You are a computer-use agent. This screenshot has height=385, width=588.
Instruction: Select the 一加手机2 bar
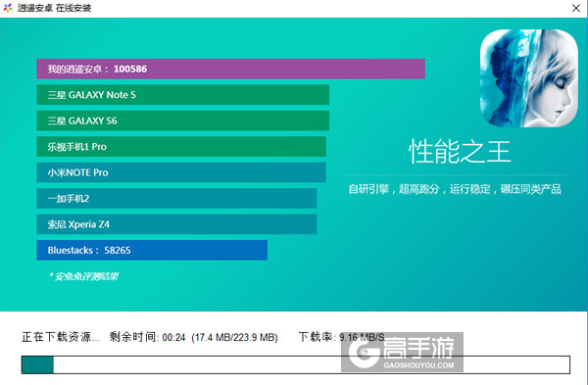(x=176, y=198)
